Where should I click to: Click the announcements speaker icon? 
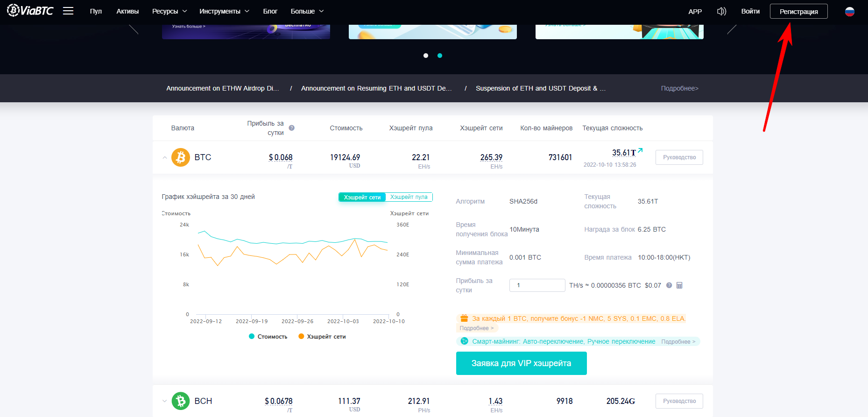[x=721, y=11]
